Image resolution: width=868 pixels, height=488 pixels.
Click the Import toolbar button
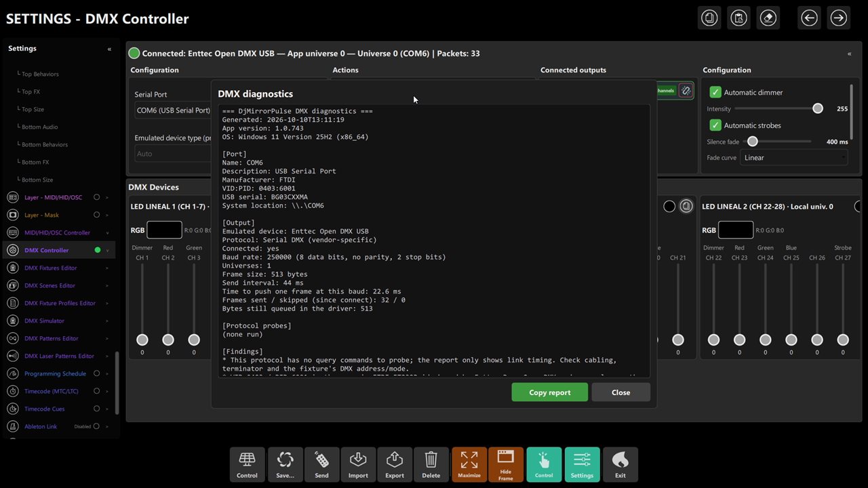358,464
